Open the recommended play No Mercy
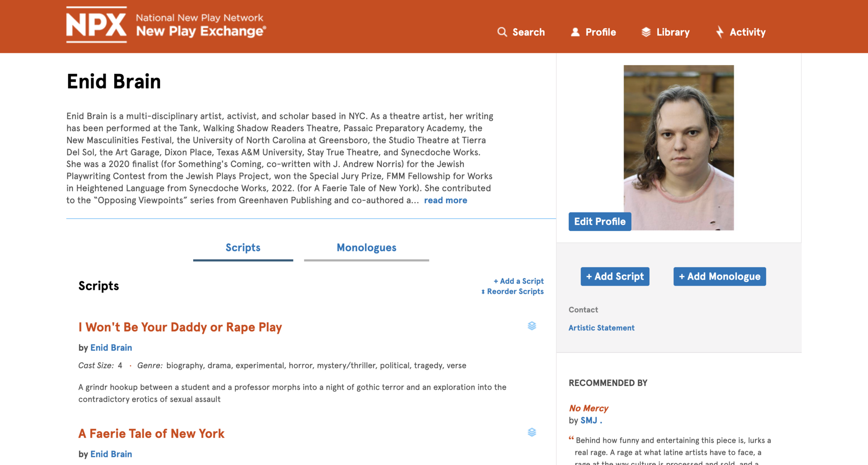Viewport: 868px width, 465px height. click(x=589, y=408)
